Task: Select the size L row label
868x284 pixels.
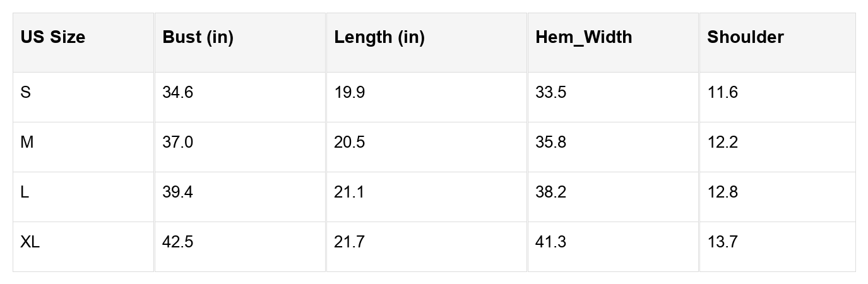Action: click(x=25, y=192)
